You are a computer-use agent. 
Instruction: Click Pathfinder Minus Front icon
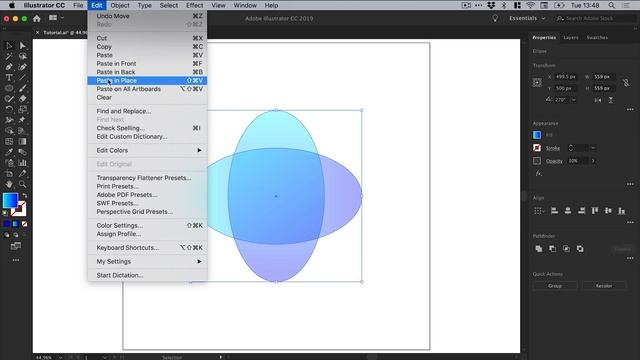coord(553,249)
